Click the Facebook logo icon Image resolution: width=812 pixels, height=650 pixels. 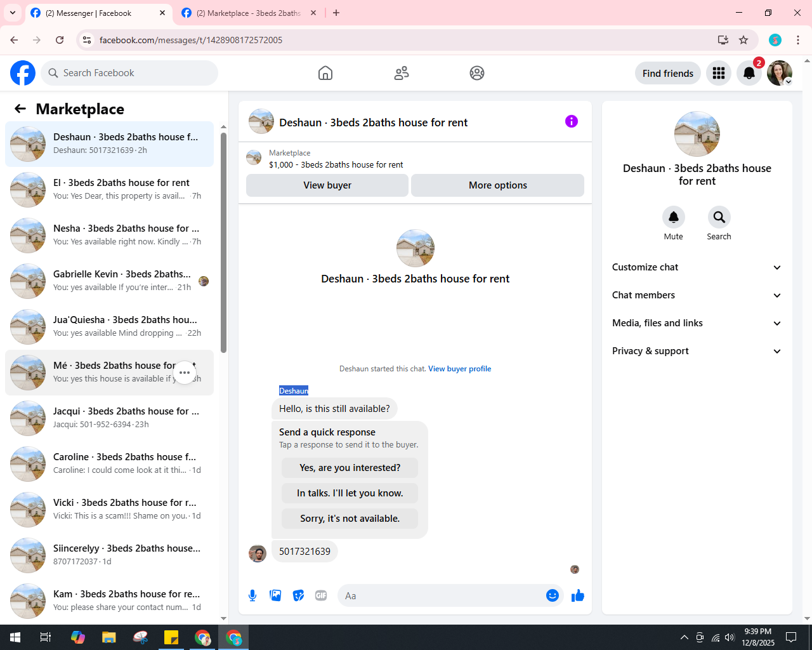tap(23, 73)
